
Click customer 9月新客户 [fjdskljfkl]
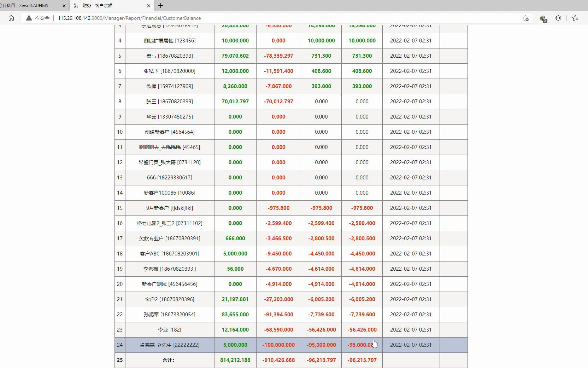pyautogui.click(x=170, y=208)
